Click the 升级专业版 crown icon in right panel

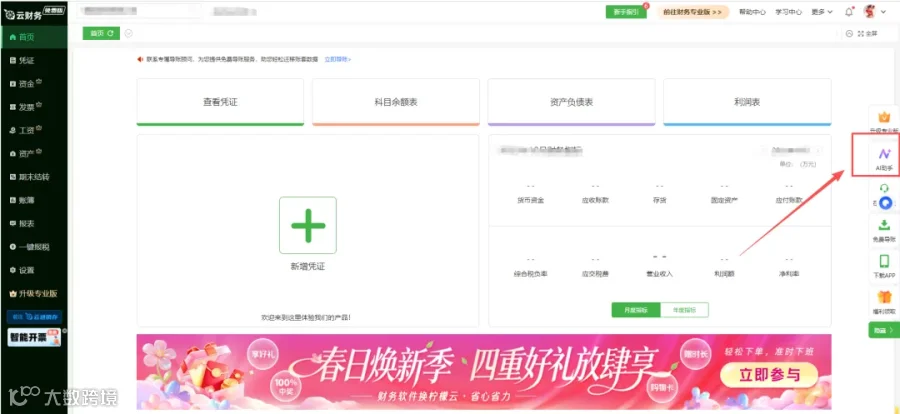884,117
